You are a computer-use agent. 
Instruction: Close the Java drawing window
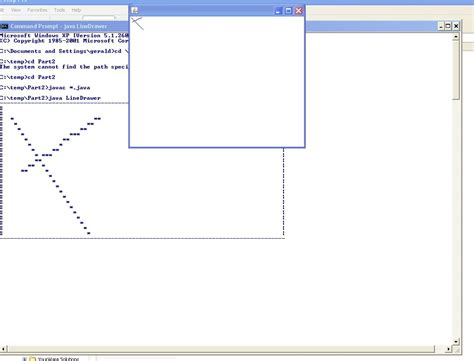click(x=299, y=11)
